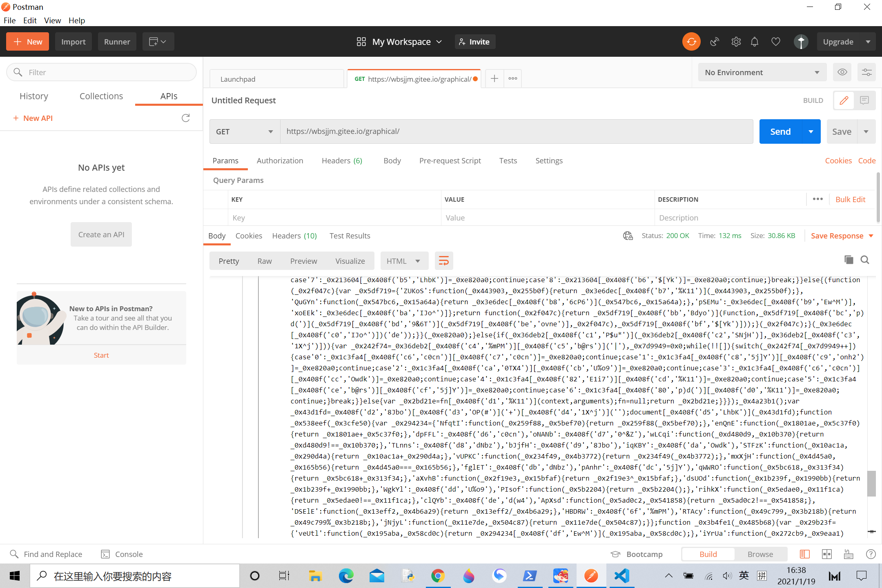
Task: Open the No Environment dropdown
Action: pos(762,72)
